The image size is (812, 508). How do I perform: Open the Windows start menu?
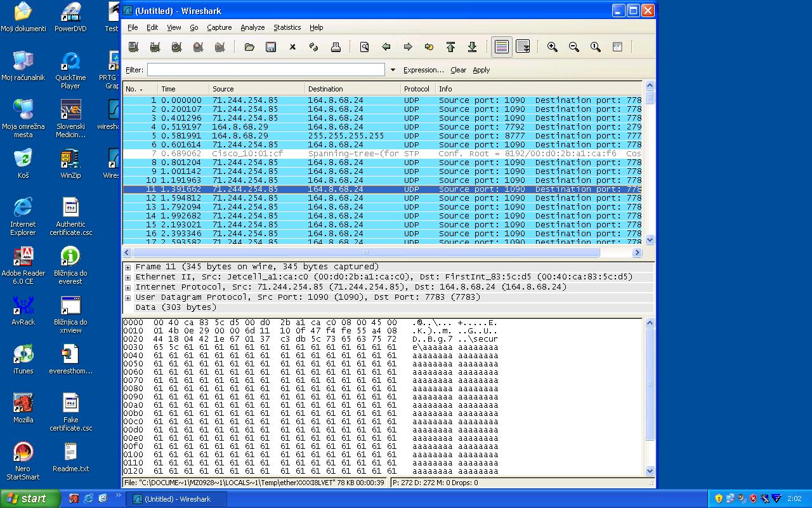[x=30, y=498]
